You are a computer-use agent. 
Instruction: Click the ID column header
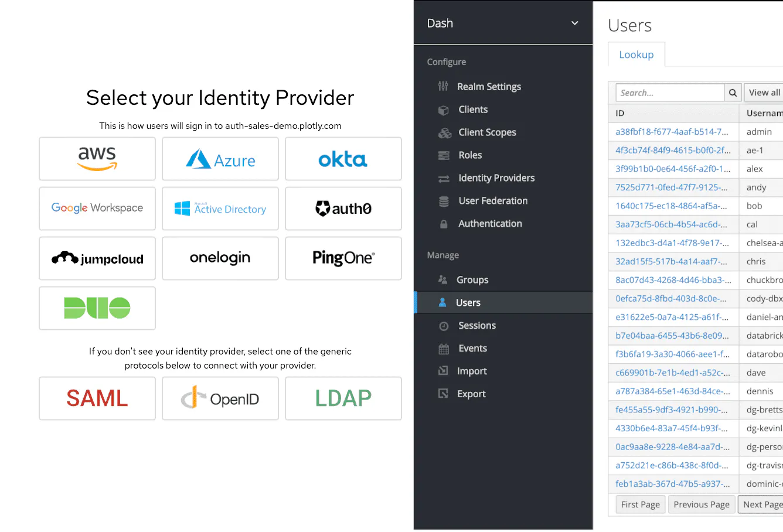[x=674, y=113]
